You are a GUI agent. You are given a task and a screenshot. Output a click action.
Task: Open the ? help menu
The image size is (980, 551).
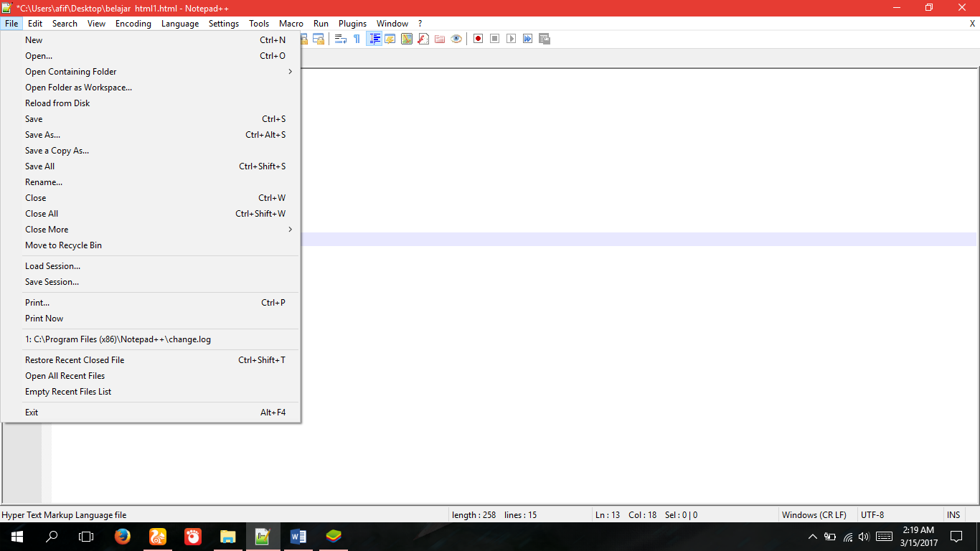(x=420, y=24)
